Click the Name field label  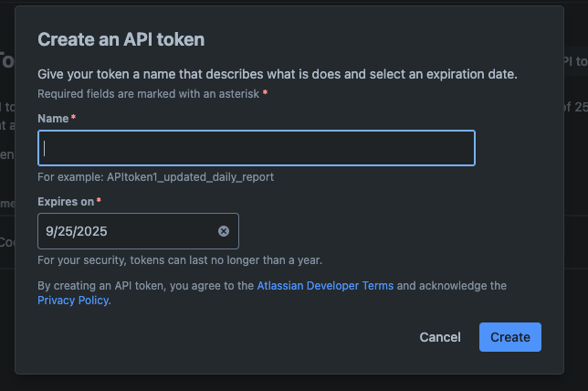tap(53, 119)
